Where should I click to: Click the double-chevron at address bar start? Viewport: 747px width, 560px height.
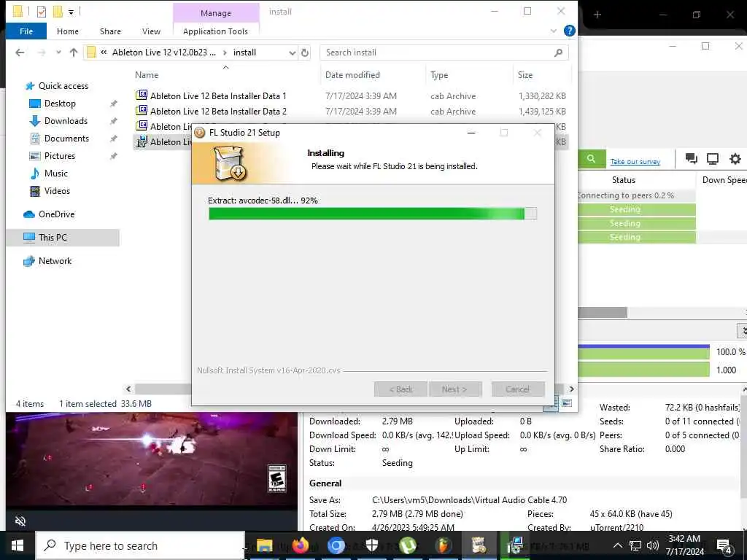tap(104, 52)
